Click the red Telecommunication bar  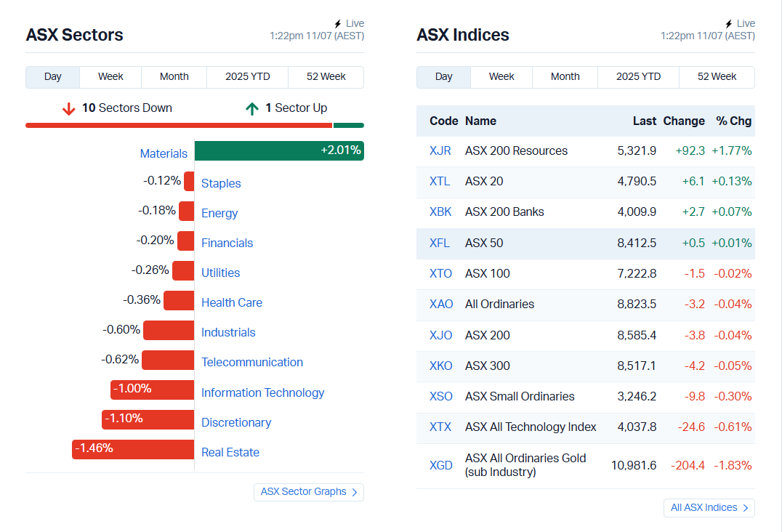[168, 360]
